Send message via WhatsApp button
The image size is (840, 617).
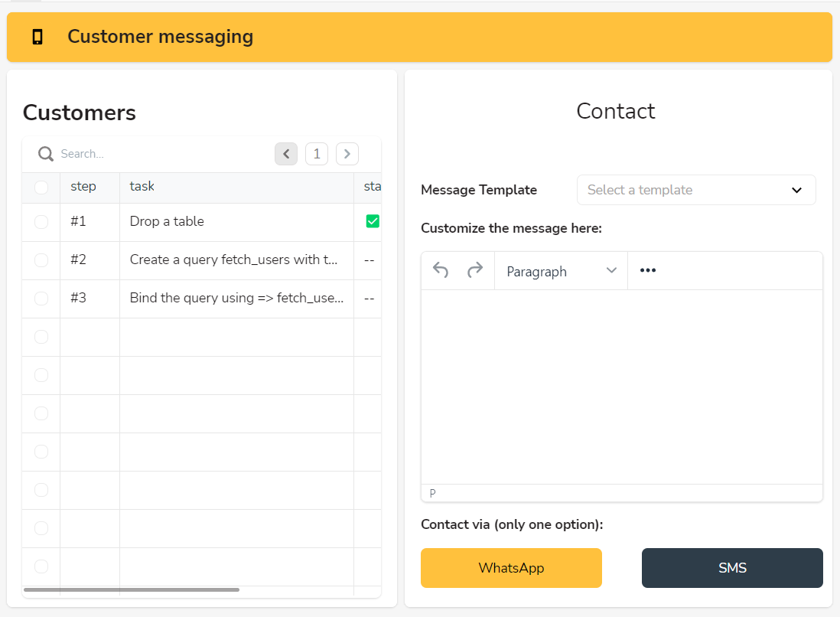coord(511,568)
